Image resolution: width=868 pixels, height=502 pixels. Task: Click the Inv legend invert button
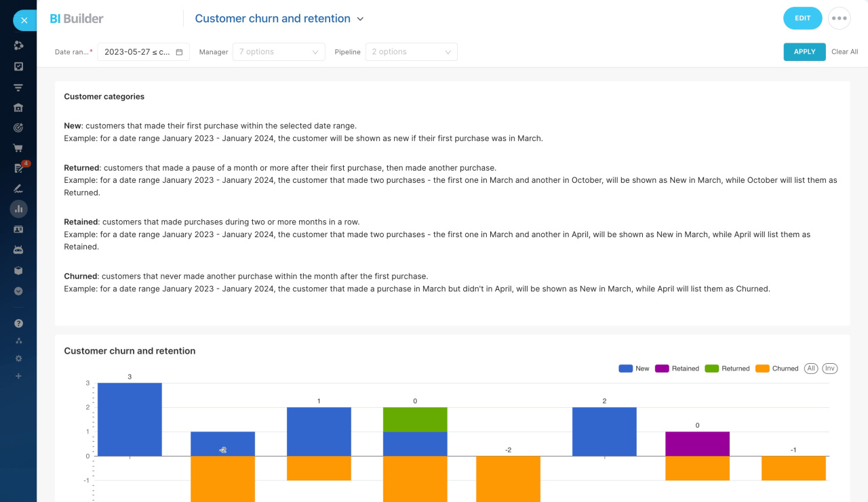click(x=830, y=369)
